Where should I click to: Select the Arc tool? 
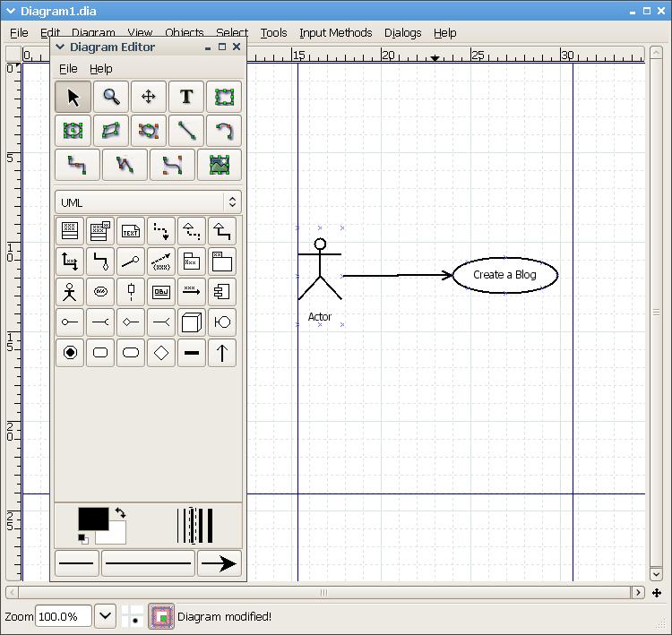tap(224, 131)
